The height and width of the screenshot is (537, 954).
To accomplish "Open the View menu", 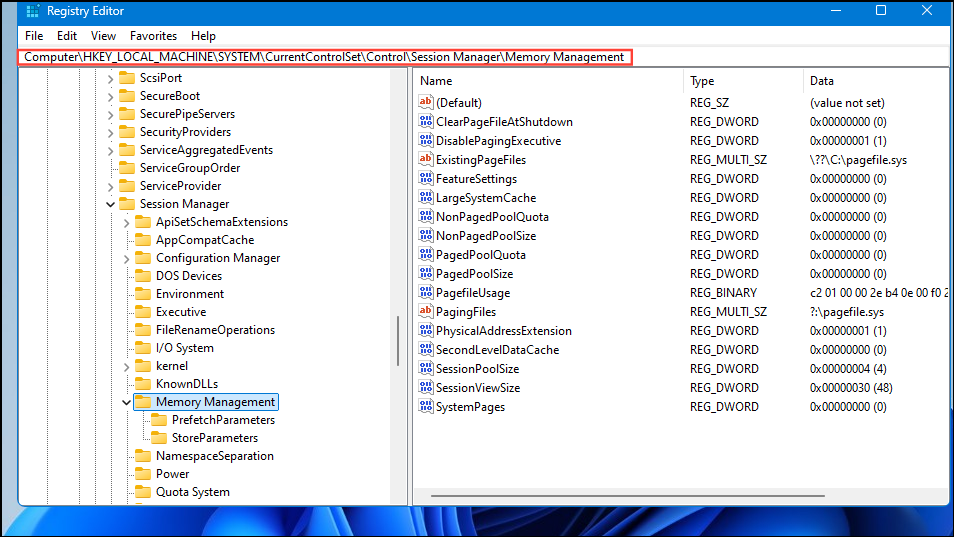I will (x=103, y=36).
